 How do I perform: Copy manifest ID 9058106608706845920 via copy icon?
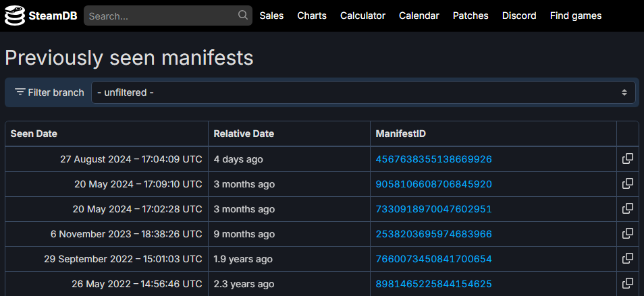[x=627, y=184]
